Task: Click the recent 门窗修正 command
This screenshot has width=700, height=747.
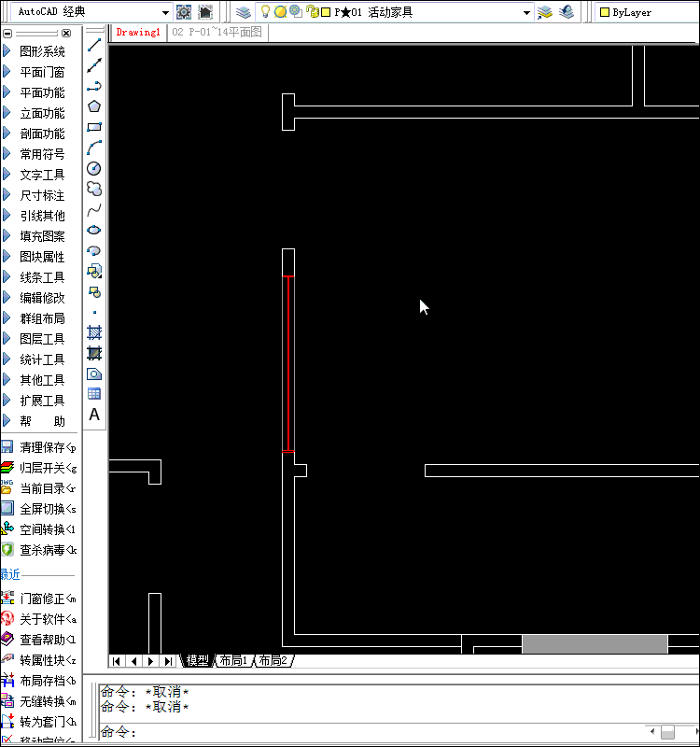Action: (38, 599)
